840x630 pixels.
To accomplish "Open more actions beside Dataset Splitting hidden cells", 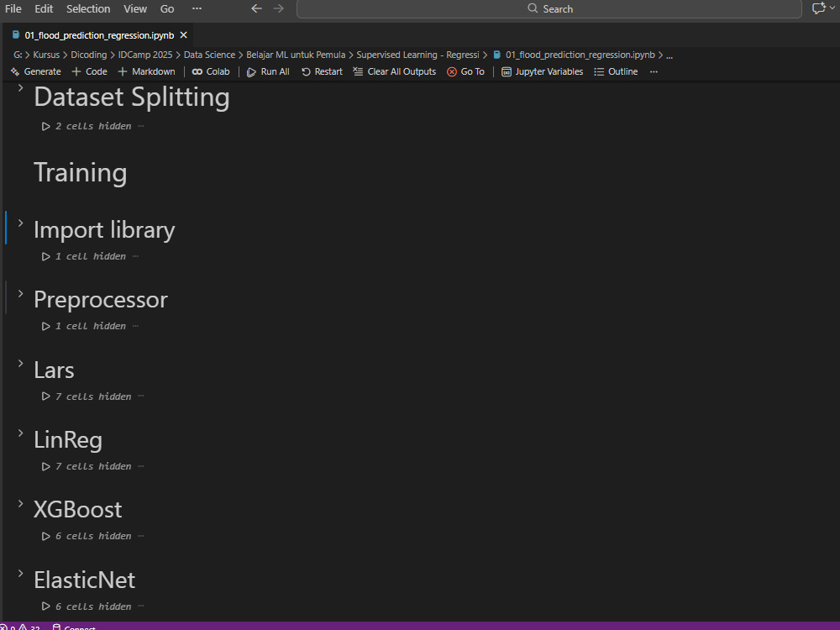I will click(141, 127).
